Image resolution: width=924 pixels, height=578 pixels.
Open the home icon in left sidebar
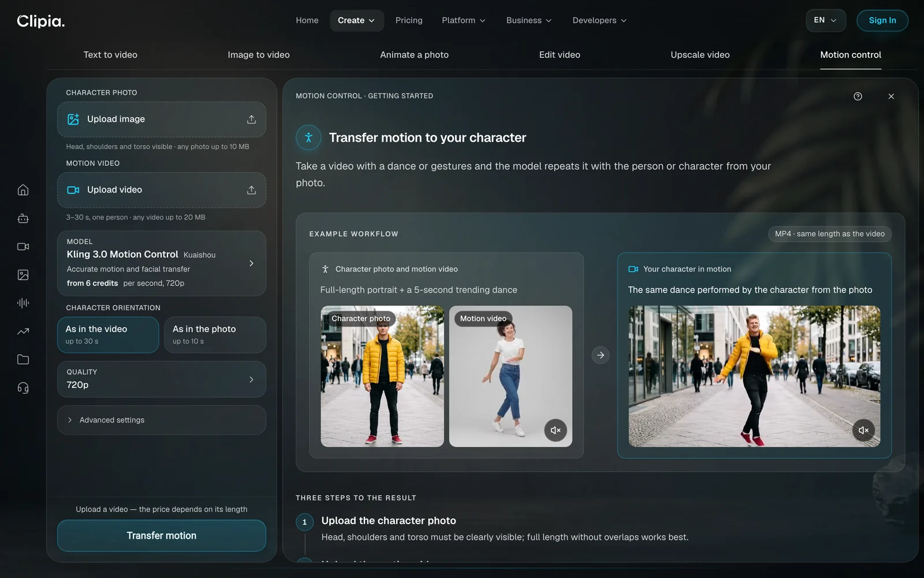(23, 190)
